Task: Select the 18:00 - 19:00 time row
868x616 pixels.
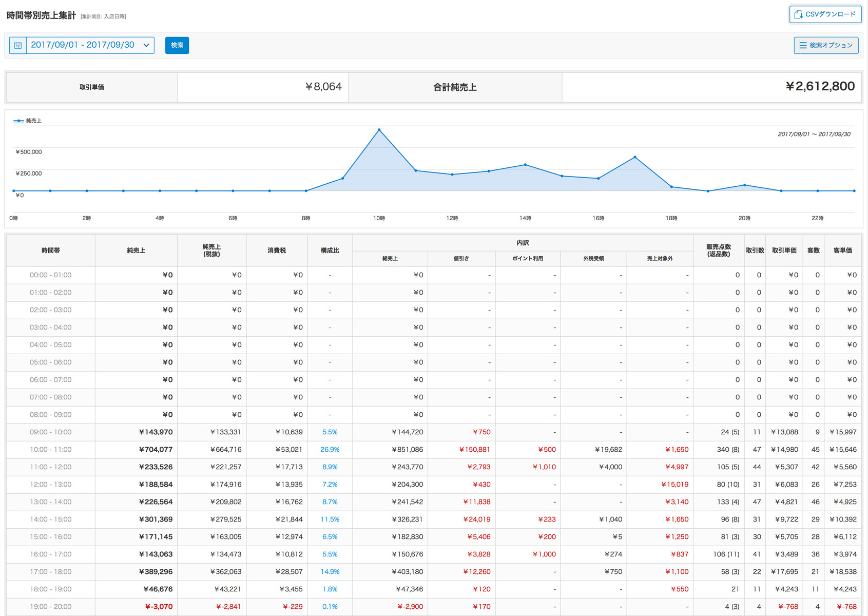Action: tap(434, 589)
